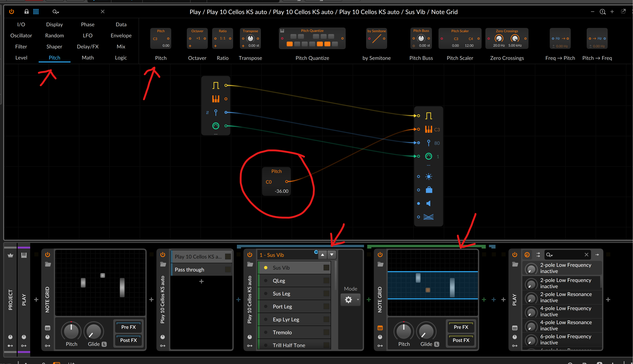
Task: Click the blue grid snap icon
Action: tap(36, 11)
